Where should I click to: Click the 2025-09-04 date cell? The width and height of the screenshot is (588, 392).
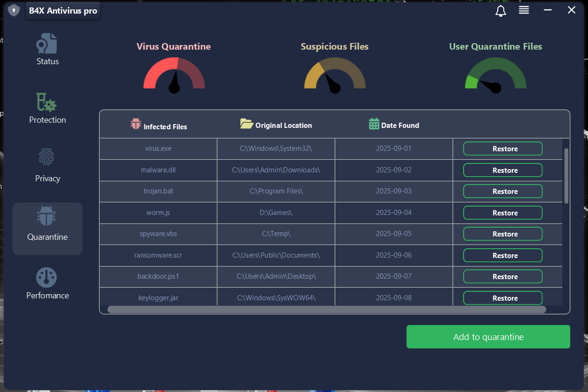coord(394,213)
